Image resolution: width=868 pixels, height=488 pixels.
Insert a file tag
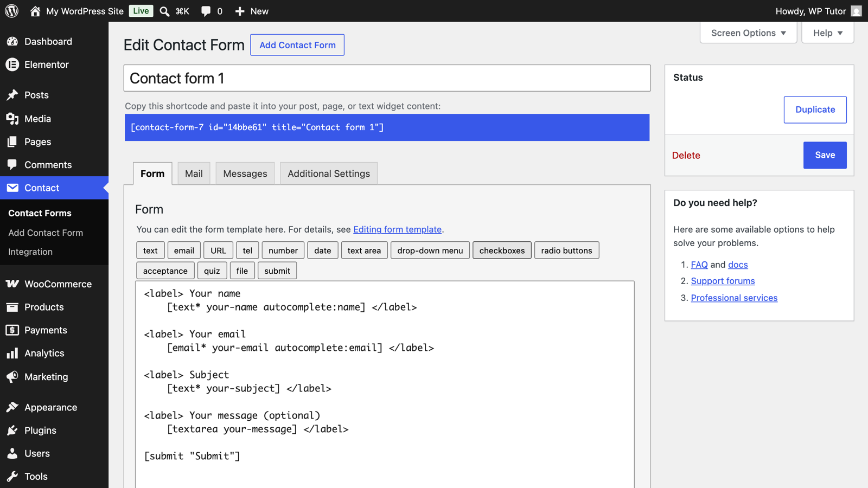click(242, 271)
